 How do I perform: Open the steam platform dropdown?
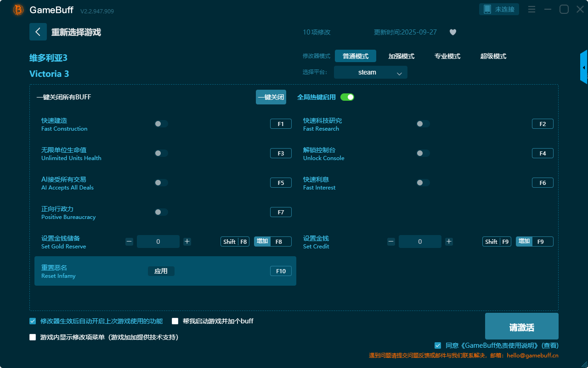click(370, 72)
